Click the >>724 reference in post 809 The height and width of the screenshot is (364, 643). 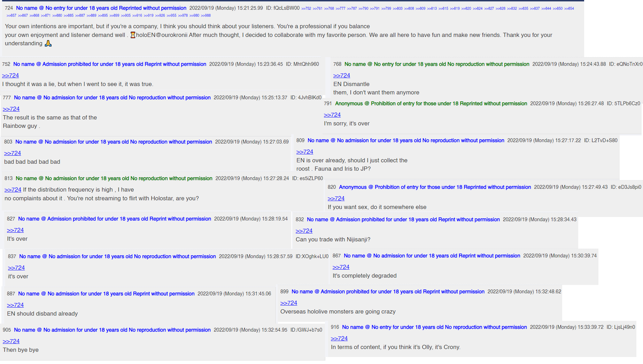pos(305,152)
